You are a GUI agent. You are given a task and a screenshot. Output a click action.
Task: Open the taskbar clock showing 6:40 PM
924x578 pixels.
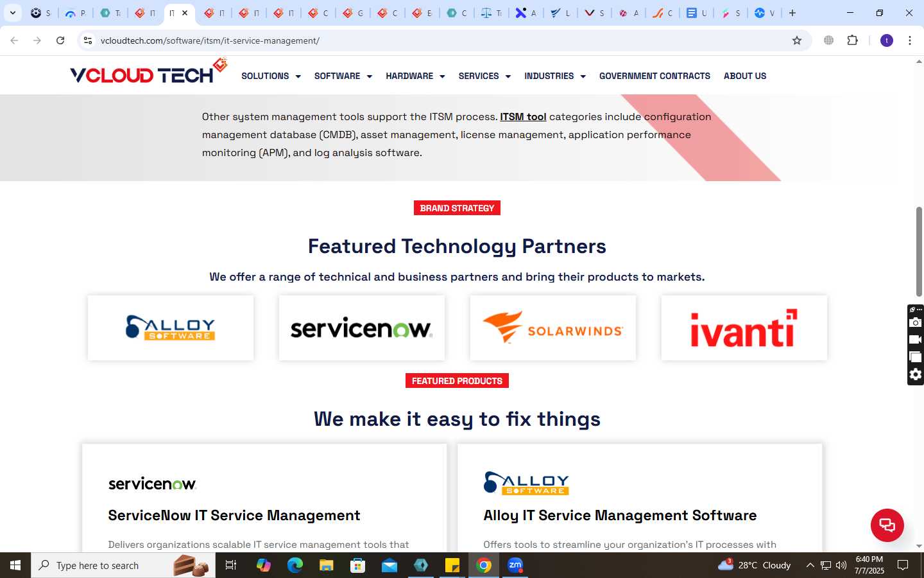pyautogui.click(x=869, y=565)
